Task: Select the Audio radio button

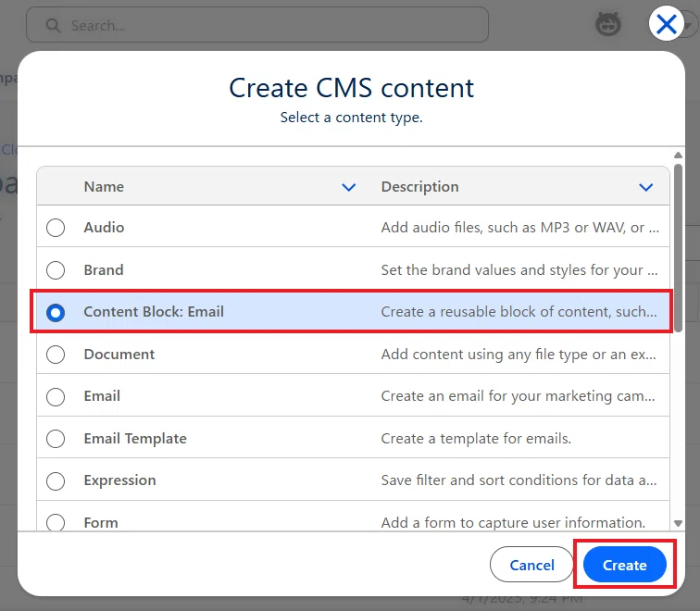Action: pos(56,228)
